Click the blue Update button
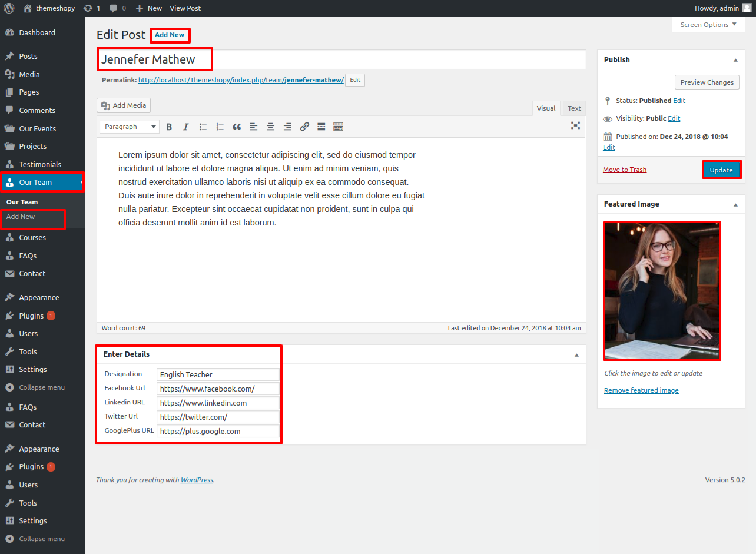The width and height of the screenshot is (756, 554). [x=721, y=170]
